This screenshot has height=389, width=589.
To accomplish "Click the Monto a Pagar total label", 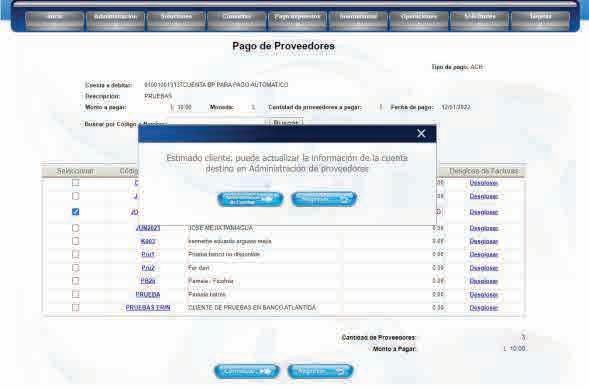I will [394, 349].
